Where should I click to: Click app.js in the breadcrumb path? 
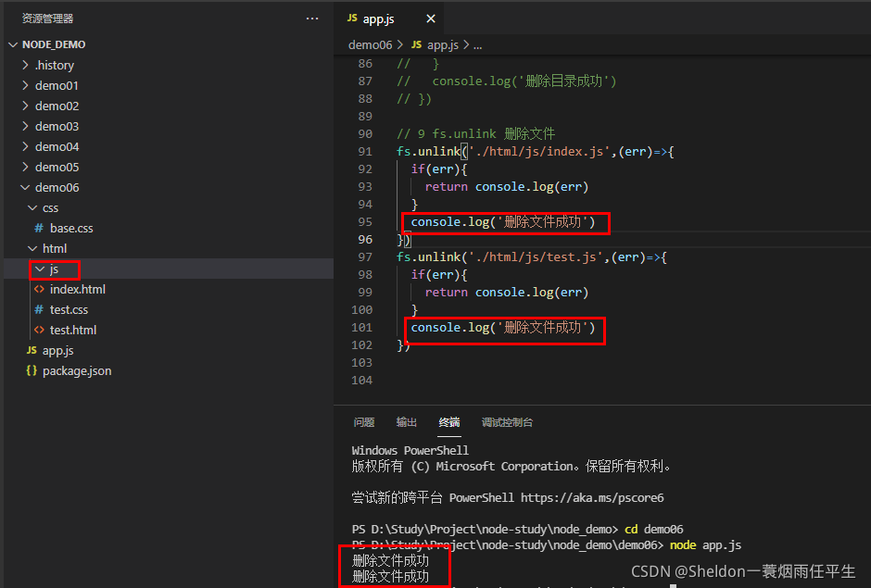tap(442, 45)
